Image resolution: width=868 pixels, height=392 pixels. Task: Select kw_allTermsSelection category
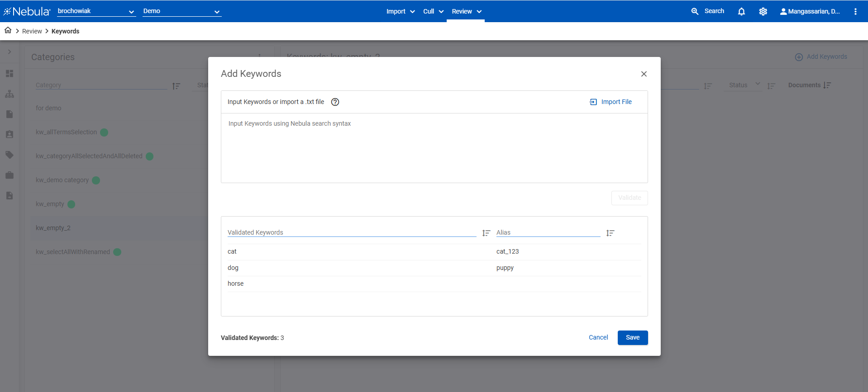tap(119, 132)
